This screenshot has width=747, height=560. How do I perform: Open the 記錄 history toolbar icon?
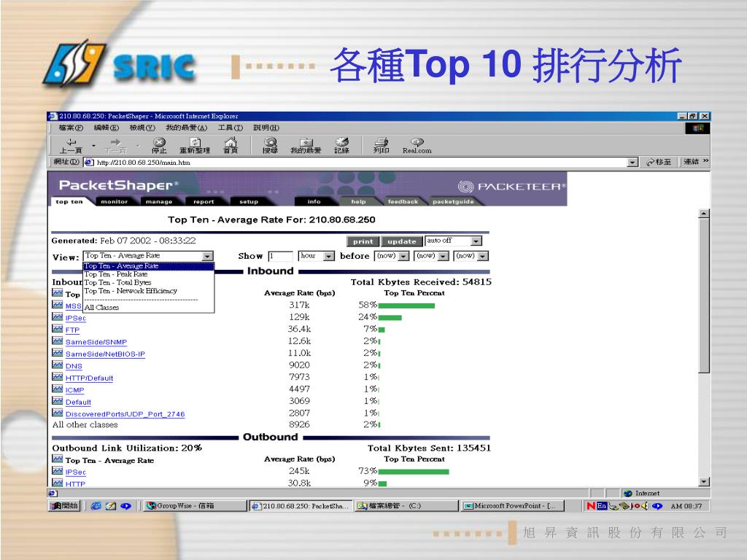(341, 145)
